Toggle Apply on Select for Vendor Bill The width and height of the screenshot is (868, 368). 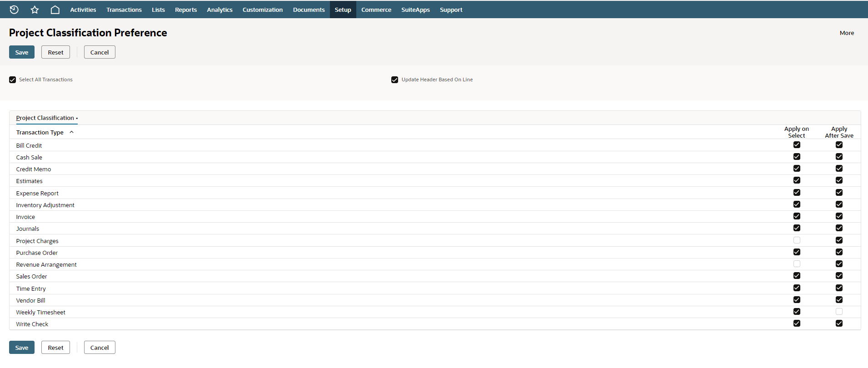tap(797, 300)
